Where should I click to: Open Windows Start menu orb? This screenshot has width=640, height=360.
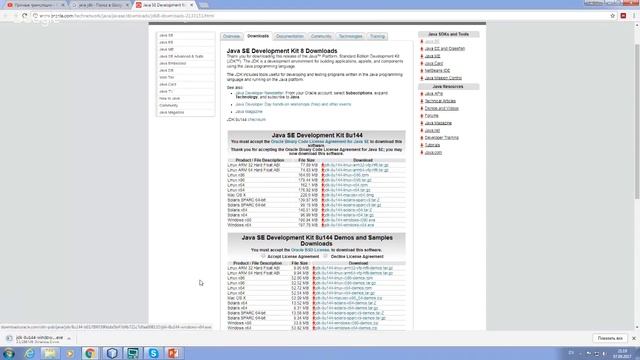click(x=9, y=353)
